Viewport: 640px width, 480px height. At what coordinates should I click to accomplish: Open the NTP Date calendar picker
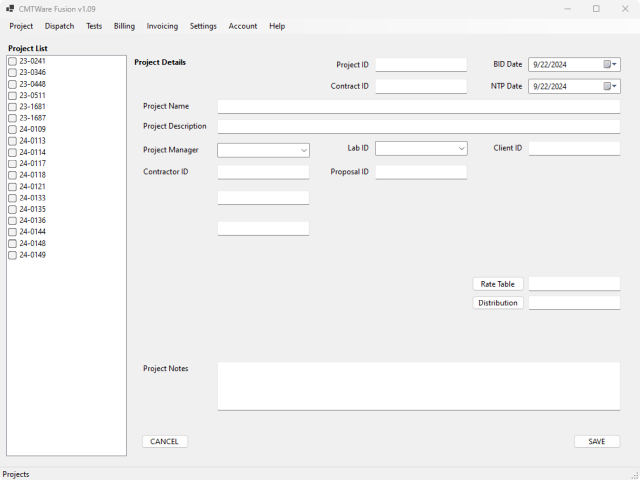(x=610, y=86)
